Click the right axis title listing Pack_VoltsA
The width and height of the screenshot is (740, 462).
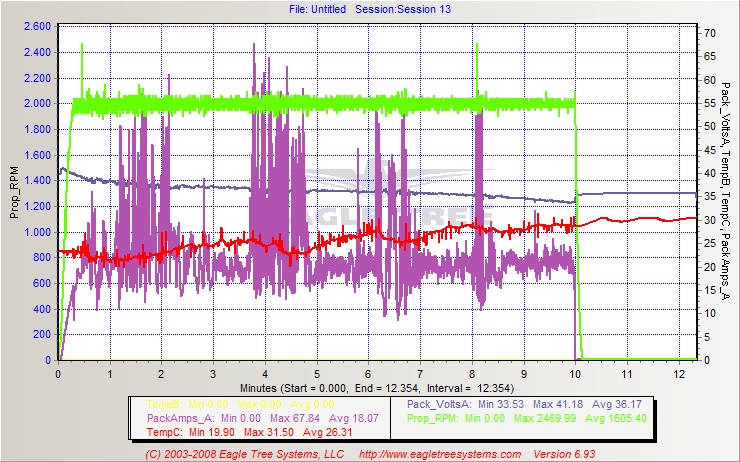[726, 192]
